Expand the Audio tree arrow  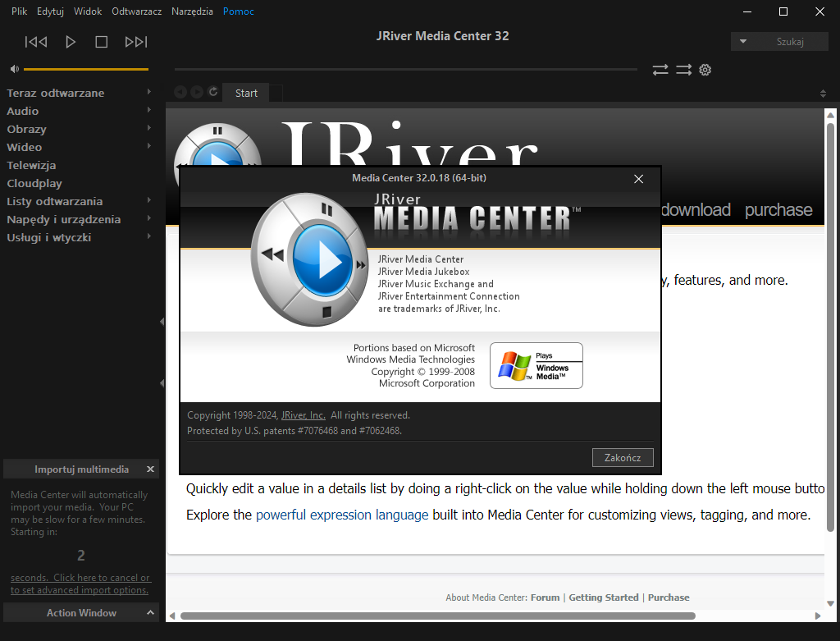click(x=149, y=111)
